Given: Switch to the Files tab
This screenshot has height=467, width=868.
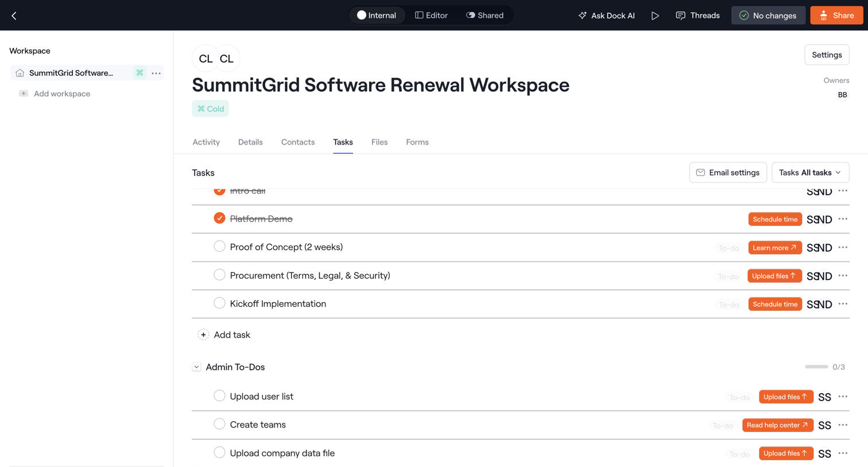Looking at the screenshot, I should (379, 142).
